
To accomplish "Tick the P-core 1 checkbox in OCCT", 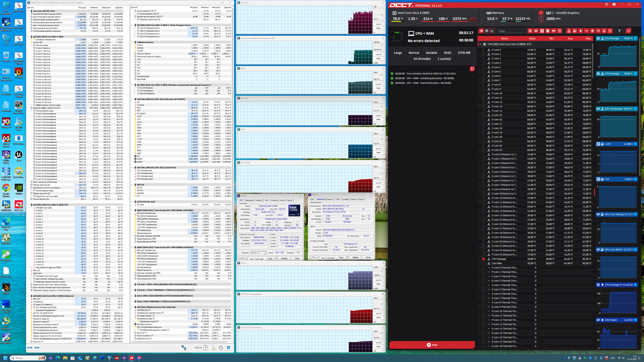I will pyautogui.click(x=483, y=54).
